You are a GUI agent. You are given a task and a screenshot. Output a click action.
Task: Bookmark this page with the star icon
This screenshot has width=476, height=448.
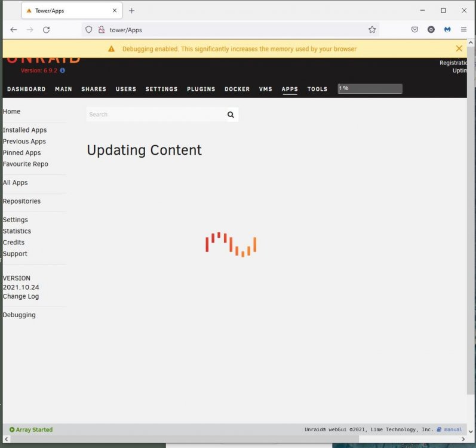tap(372, 30)
